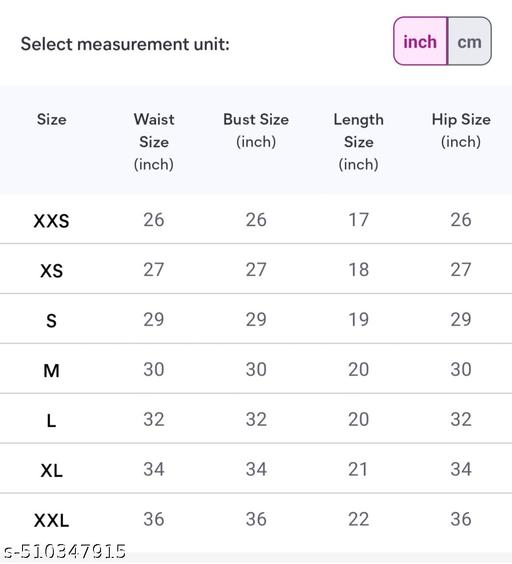Click waist value 26 in XXS row

tap(154, 220)
